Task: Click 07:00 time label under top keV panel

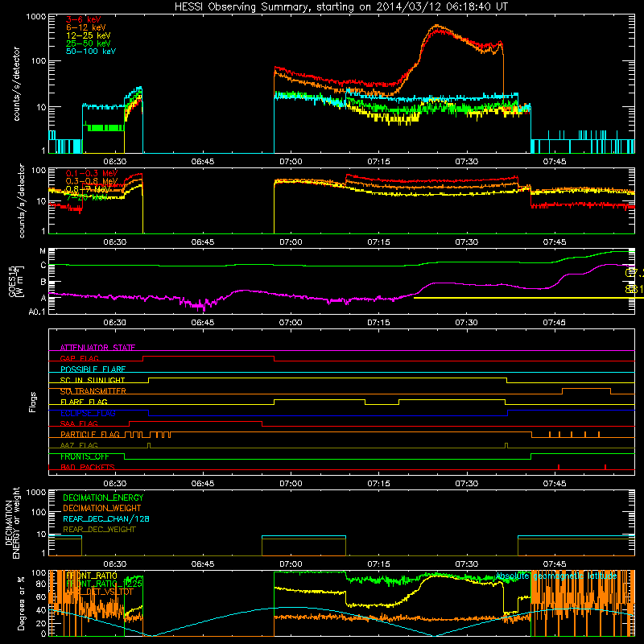Action: [x=291, y=162]
